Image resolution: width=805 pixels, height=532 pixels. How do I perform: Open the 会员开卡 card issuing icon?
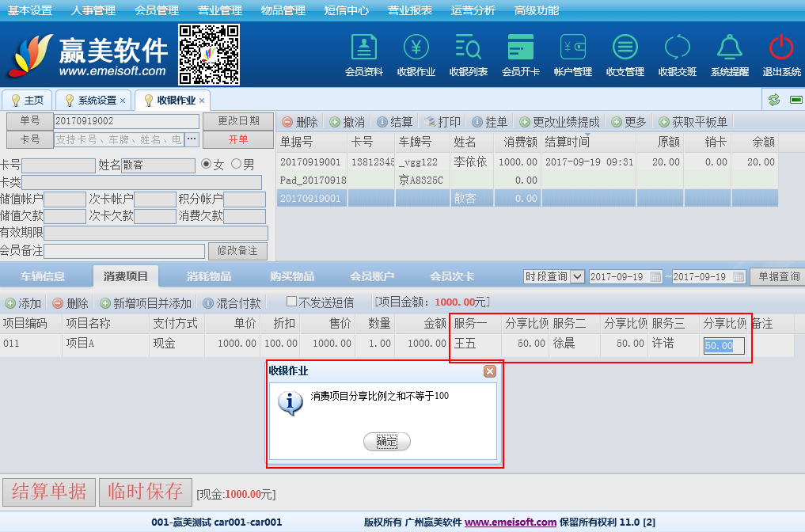tap(520, 48)
